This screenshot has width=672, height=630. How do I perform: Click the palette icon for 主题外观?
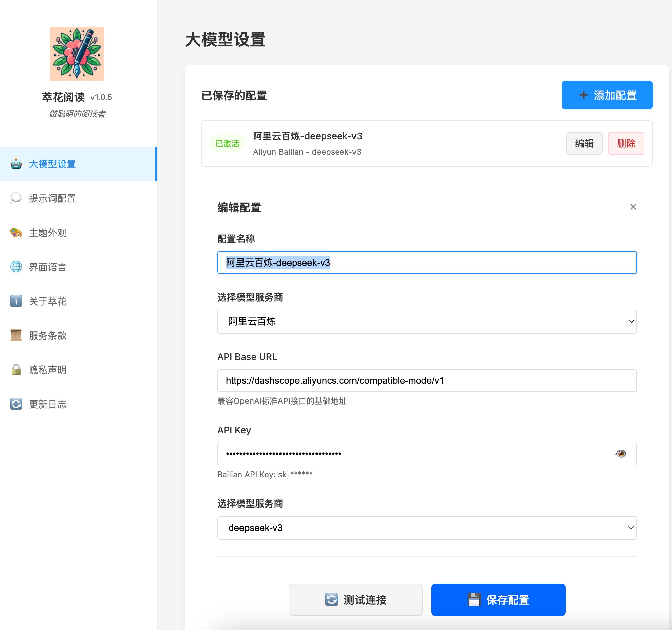[x=16, y=233]
